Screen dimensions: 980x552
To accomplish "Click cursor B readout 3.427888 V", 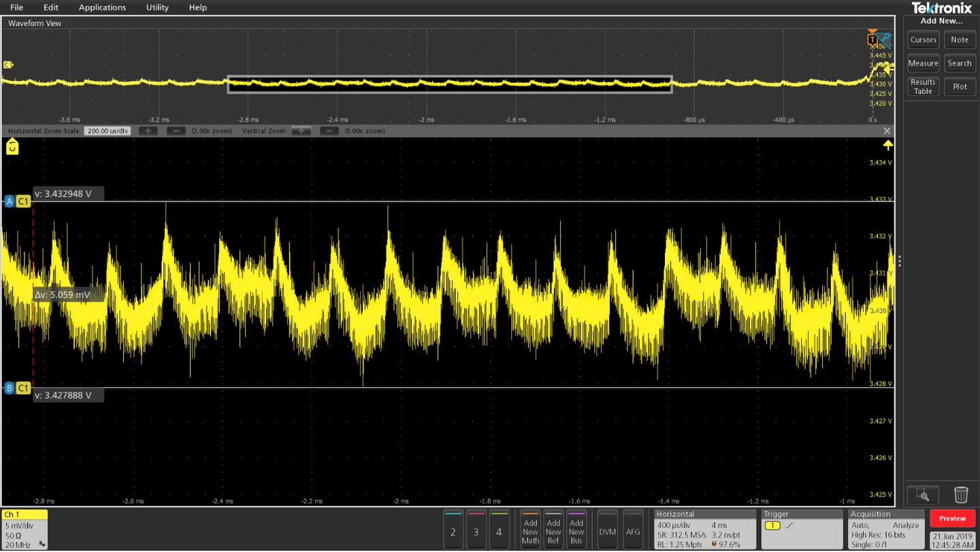I will click(x=68, y=395).
